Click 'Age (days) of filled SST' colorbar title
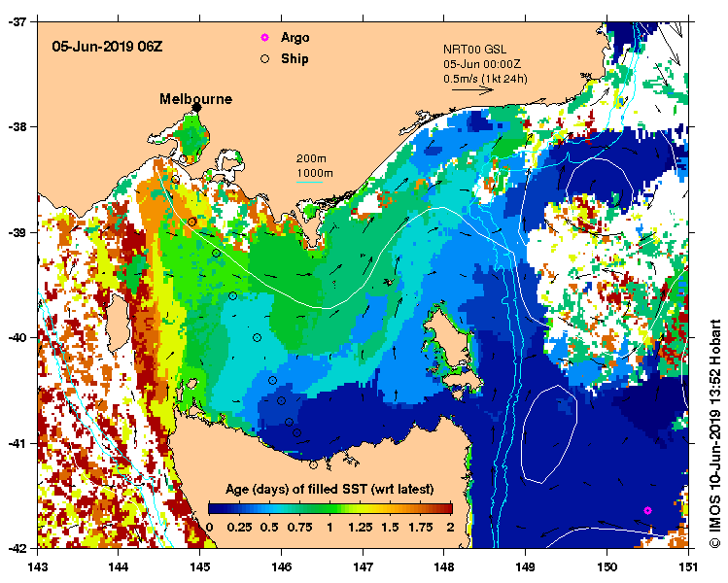The height and width of the screenshot is (583, 728). (329, 489)
